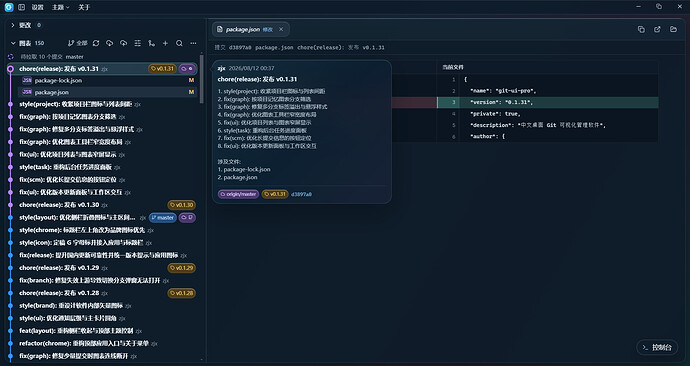690x366 pixels.
Task: Select commit chore(release): 发布 v0.1.28
Action: tap(102, 293)
